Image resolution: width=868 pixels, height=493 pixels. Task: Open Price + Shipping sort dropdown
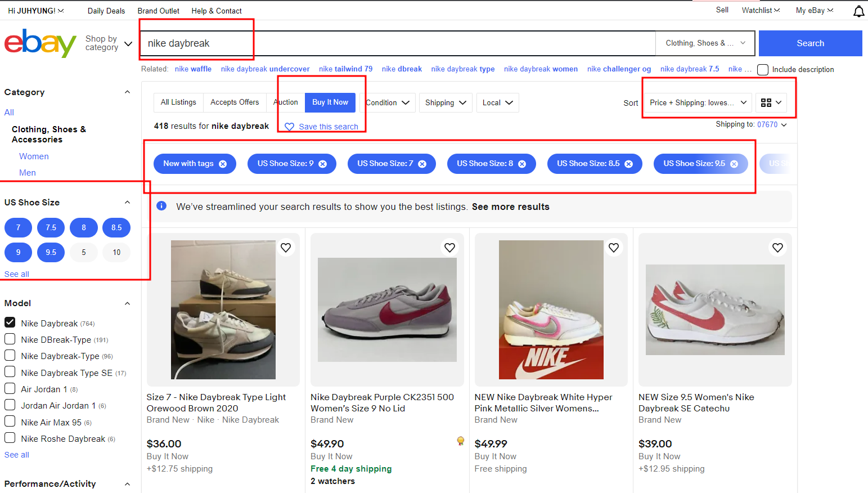click(698, 102)
